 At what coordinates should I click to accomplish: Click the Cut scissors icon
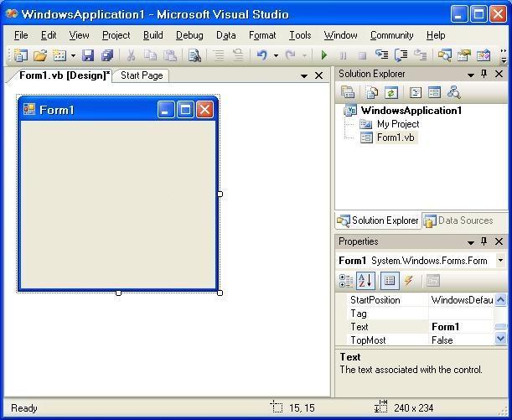pyautogui.click(x=131, y=55)
